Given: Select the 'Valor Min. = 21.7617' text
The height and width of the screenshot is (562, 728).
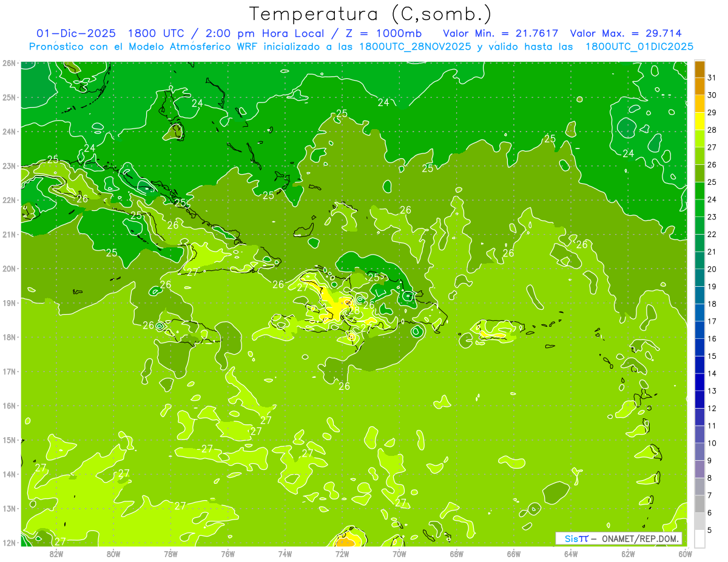Looking at the screenshot, I should point(500,33).
